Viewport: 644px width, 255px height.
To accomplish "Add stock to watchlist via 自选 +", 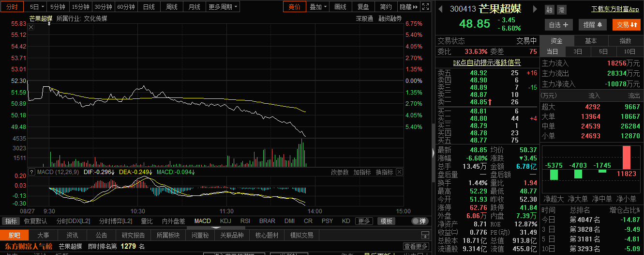I will (x=559, y=25).
